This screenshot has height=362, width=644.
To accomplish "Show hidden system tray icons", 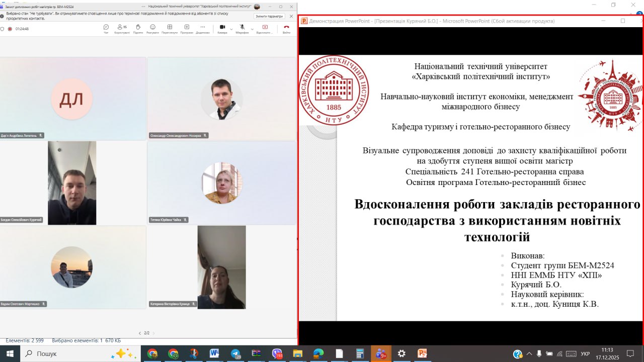I will click(529, 353).
